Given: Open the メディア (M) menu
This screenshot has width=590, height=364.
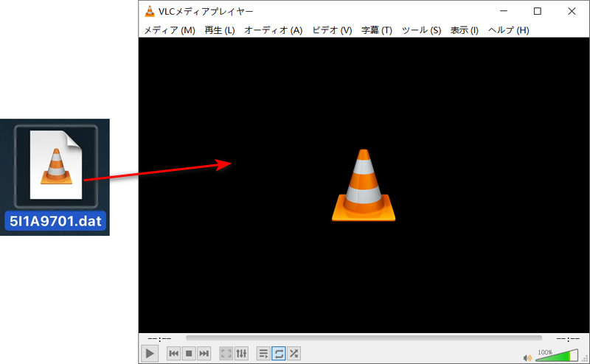Looking at the screenshot, I should (x=170, y=30).
